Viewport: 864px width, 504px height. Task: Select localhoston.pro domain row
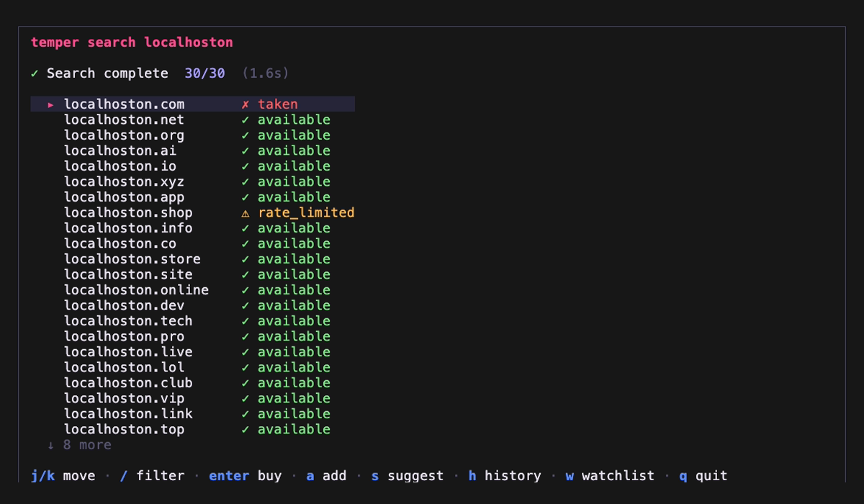coord(192,336)
